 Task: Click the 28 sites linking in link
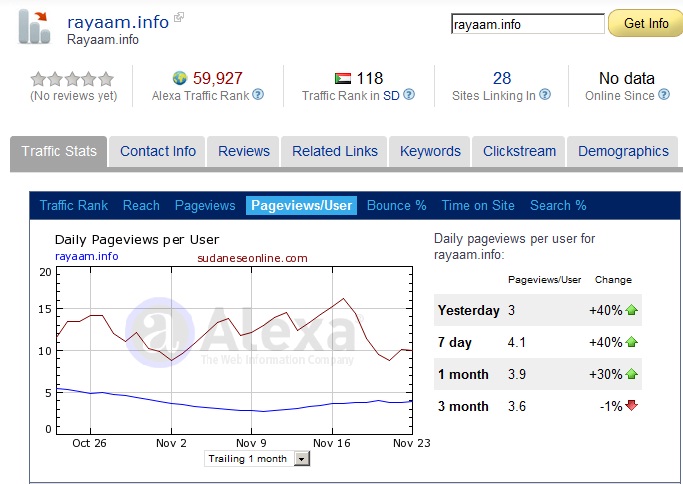pyautogui.click(x=502, y=78)
